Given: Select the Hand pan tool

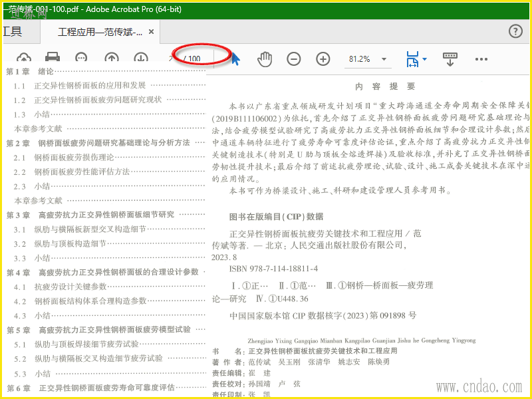Looking at the screenshot, I should click(x=264, y=59).
